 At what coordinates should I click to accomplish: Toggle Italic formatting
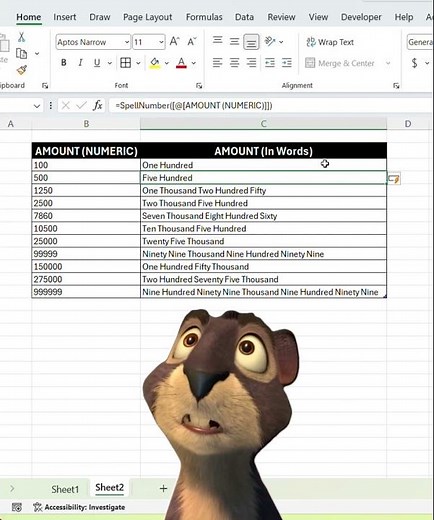point(80,63)
